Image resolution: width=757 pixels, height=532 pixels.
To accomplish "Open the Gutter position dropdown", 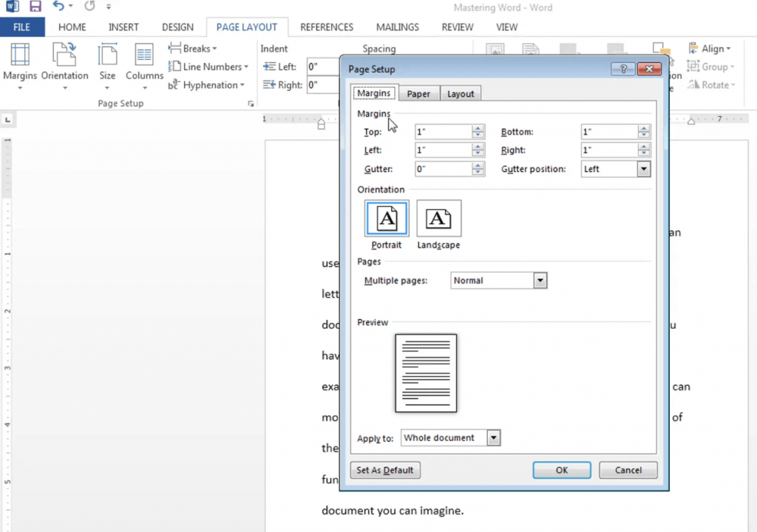I will pos(642,168).
